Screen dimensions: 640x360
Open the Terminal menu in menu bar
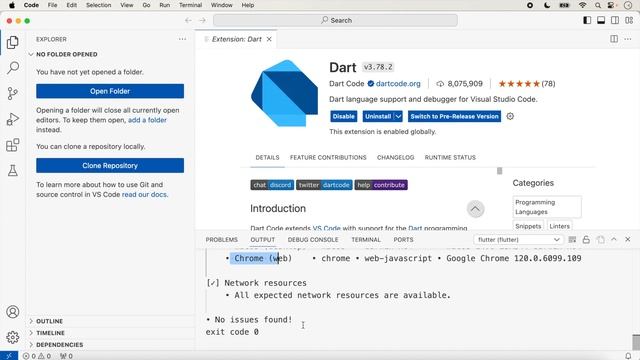pyautogui.click(x=191, y=5)
